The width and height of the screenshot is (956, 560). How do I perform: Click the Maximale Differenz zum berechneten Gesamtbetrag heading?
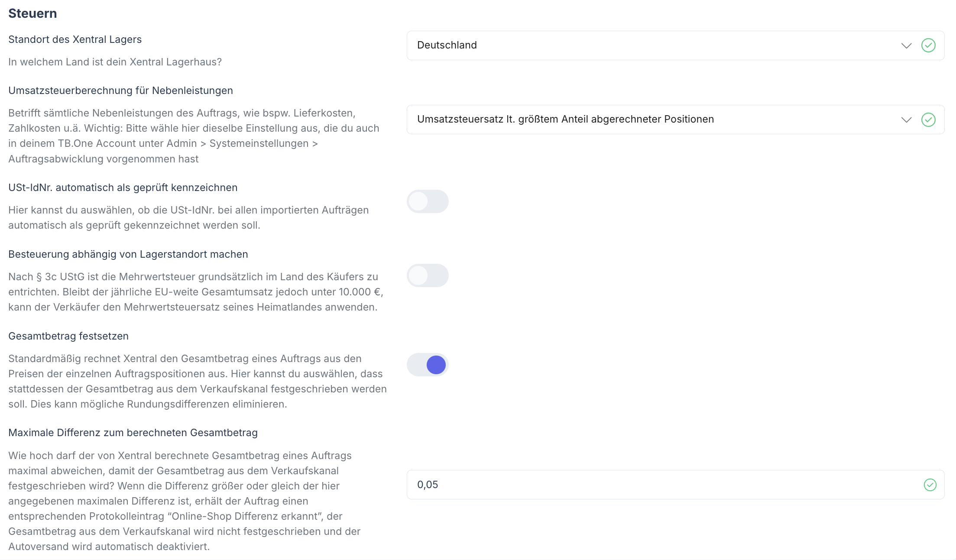coord(133,432)
